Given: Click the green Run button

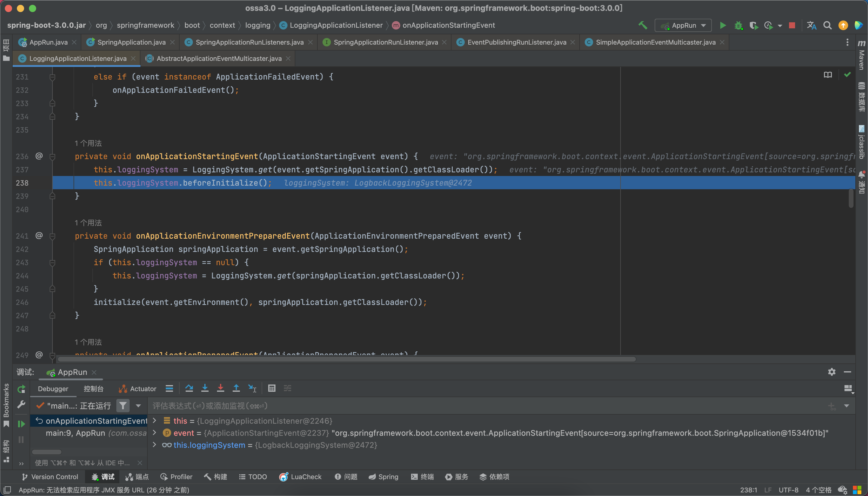Looking at the screenshot, I should click(x=722, y=26).
